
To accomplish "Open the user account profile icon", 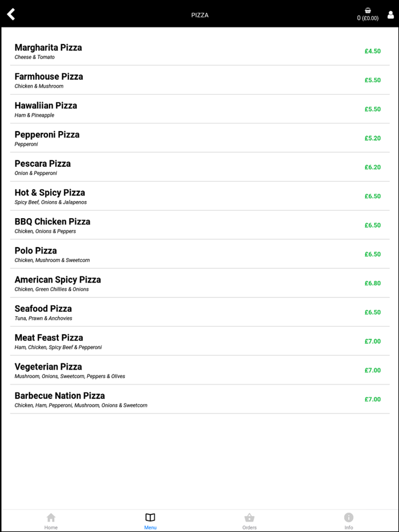I will click(x=390, y=15).
